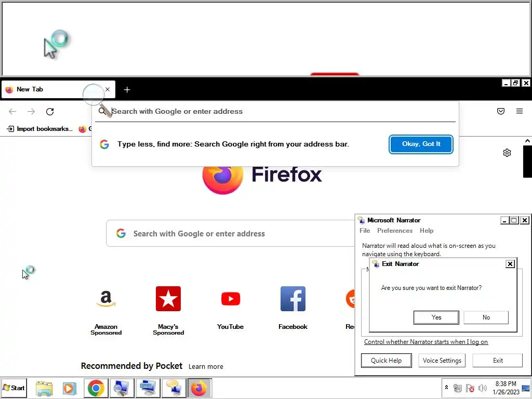Click the Narrator Quick Help button
The image size is (532, 399).
pos(386,361)
